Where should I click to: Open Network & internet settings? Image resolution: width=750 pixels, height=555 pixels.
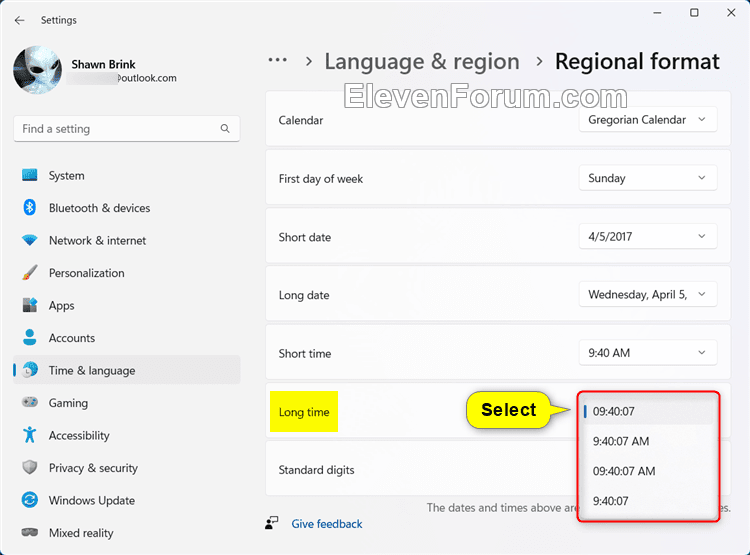[x=126, y=241]
